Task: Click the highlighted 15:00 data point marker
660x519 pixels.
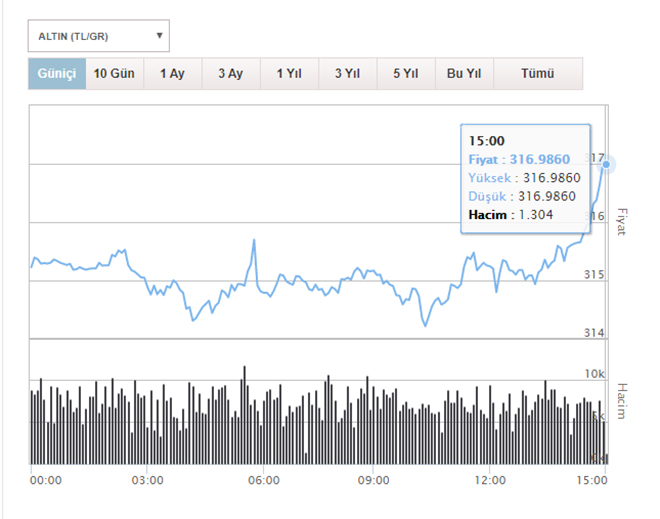Action: (x=606, y=164)
